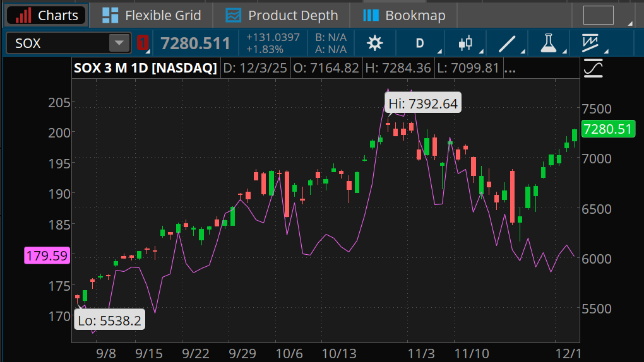Viewport: 644px width, 362px height.
Task: Click the A: N/A ask value
Action: coord(331,49)
